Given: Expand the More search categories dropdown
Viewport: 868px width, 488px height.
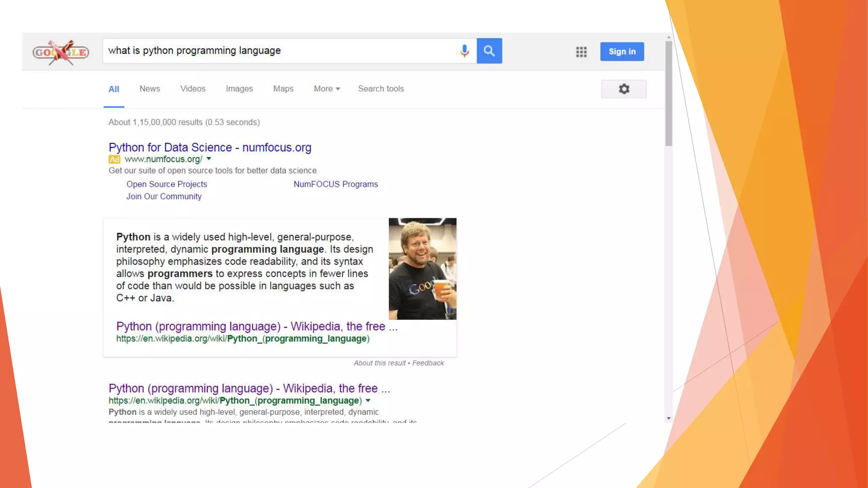Looking at the screenshot, I should (327, 89).
